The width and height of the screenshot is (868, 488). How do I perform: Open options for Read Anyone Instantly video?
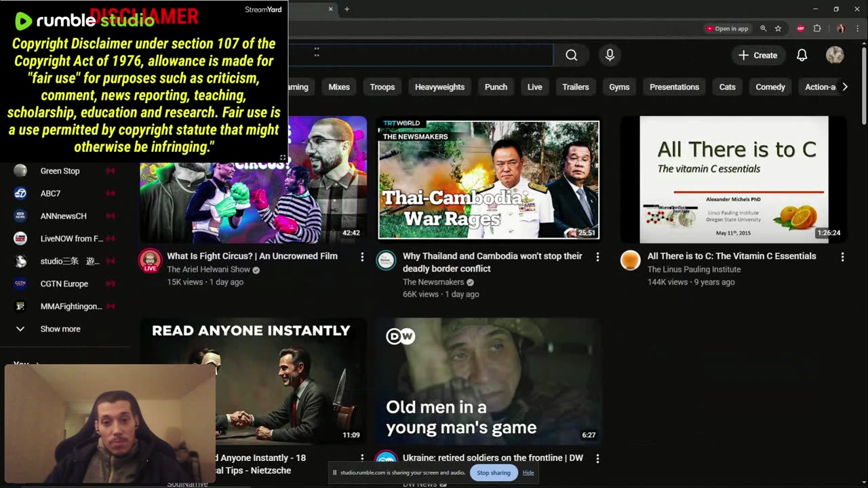point(362,459)
